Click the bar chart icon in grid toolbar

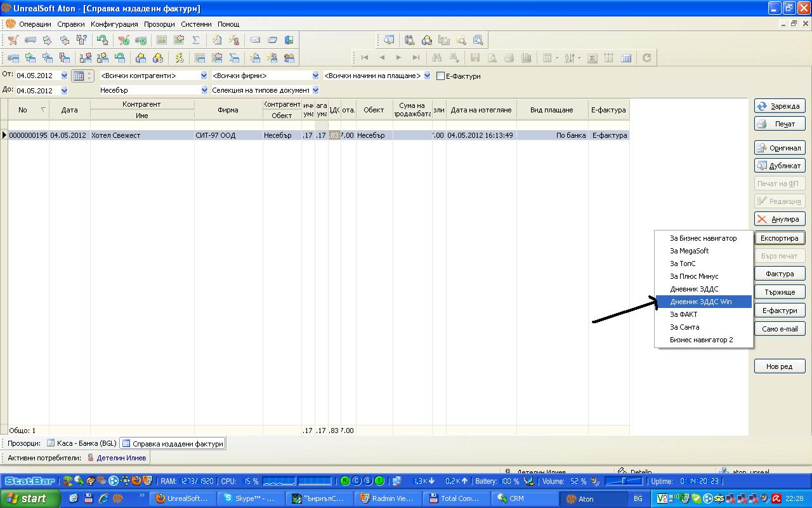526,58
